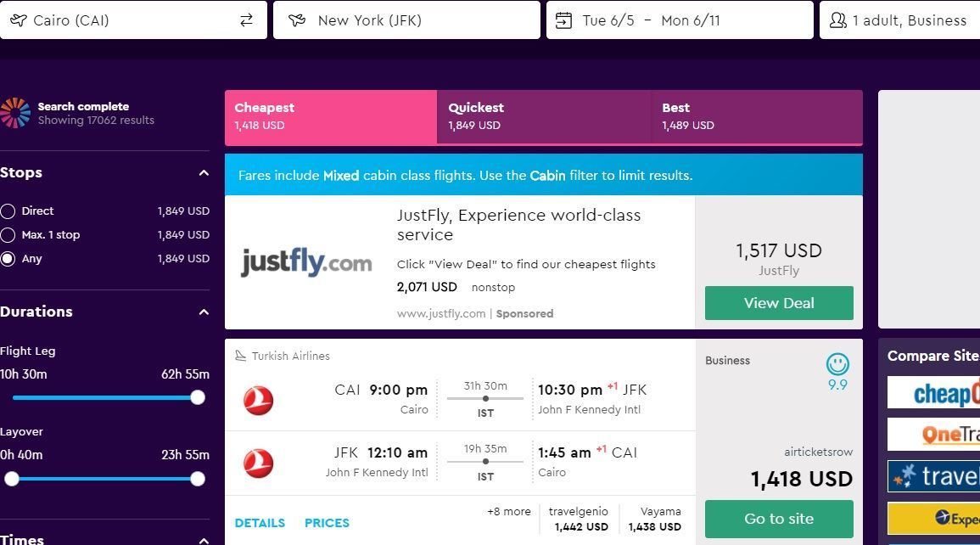The image size is (980, 545).
Task: Click the calendar icon in the date field
Action: coord(563,20)
